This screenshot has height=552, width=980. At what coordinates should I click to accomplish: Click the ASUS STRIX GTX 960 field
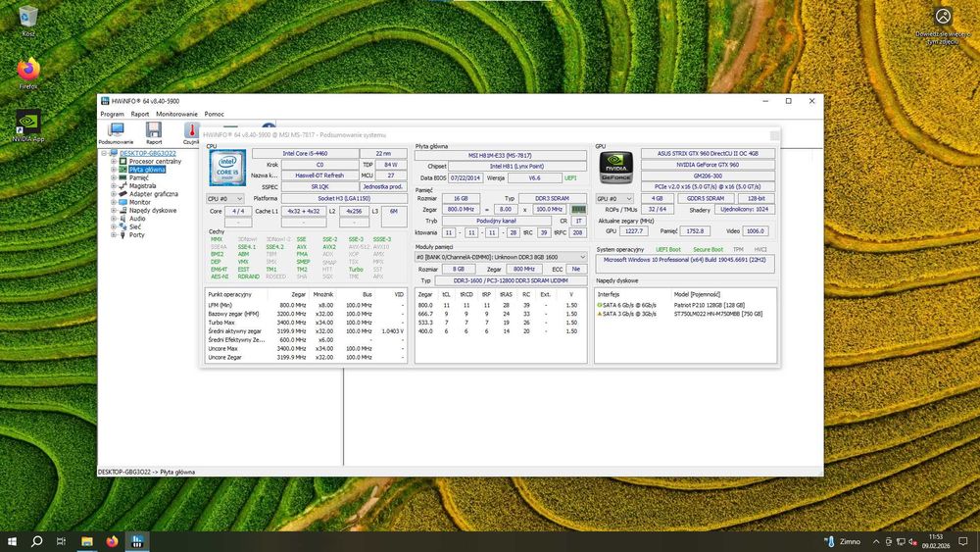click(708, 153)
